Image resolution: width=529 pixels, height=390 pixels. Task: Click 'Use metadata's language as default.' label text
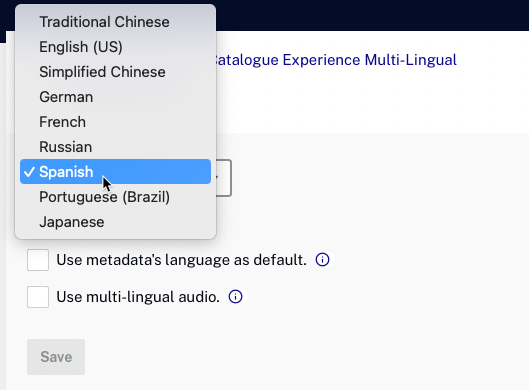(x=182, y=260)
